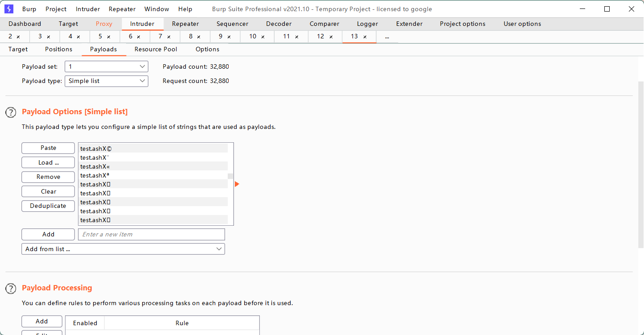Close Intruder tab number 4

tap(78, 37)
